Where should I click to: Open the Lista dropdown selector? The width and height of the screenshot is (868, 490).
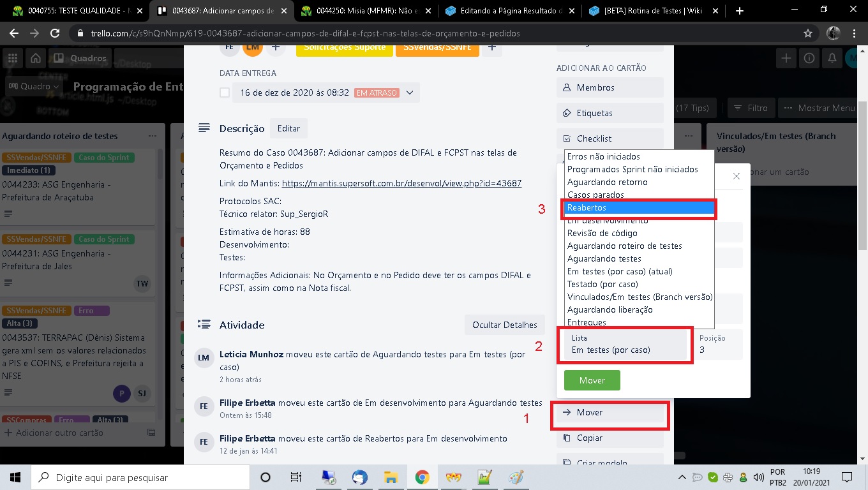(625, 344)
